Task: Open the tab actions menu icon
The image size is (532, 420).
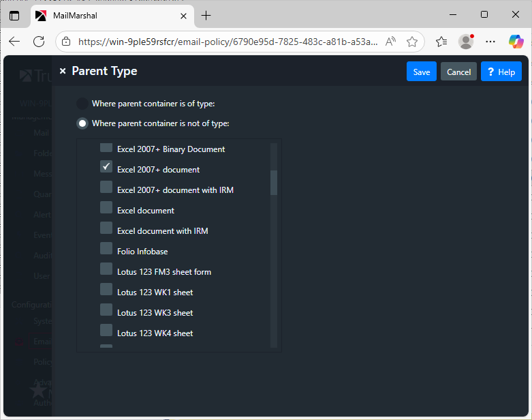Action: coord(14,15)
